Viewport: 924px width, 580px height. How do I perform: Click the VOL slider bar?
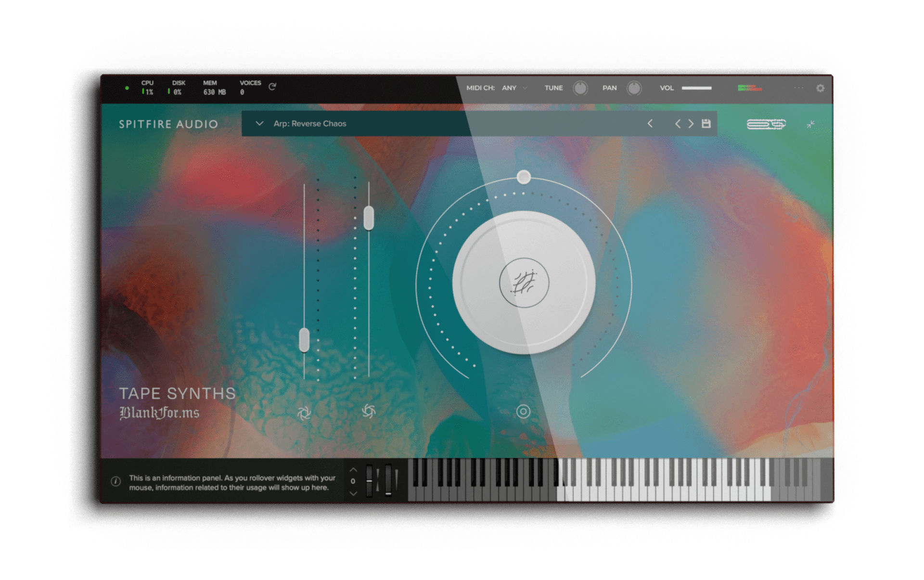click(x=696, y=88)
